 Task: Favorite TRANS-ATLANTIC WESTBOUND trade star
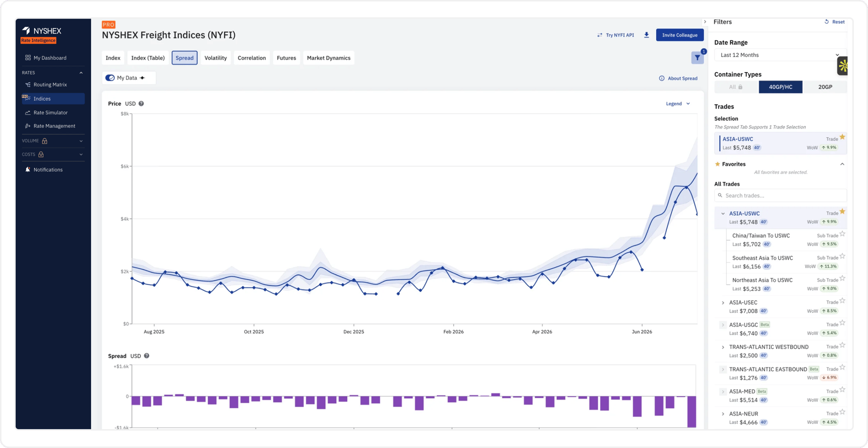842,345
